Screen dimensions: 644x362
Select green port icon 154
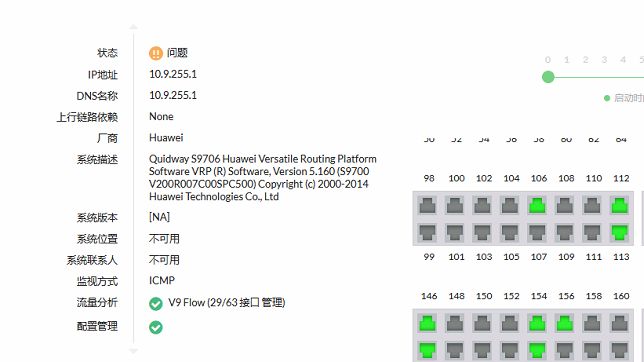(537, 323)
